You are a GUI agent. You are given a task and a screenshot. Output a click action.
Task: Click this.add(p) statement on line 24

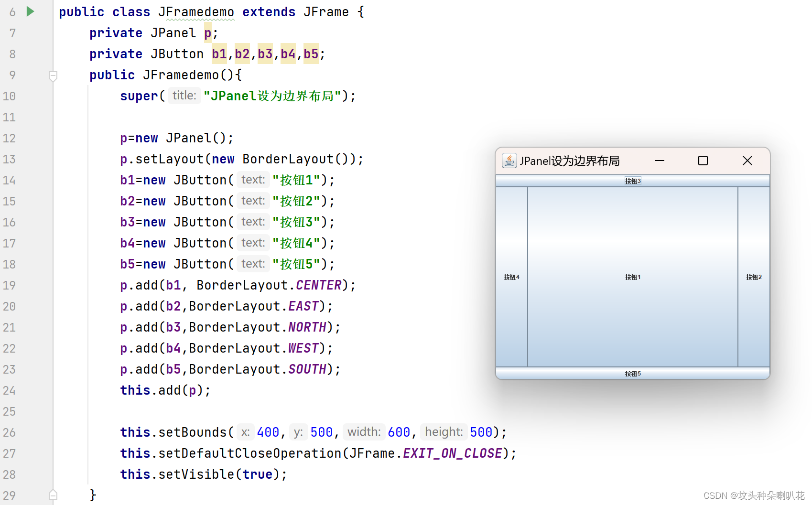(165, 390)
